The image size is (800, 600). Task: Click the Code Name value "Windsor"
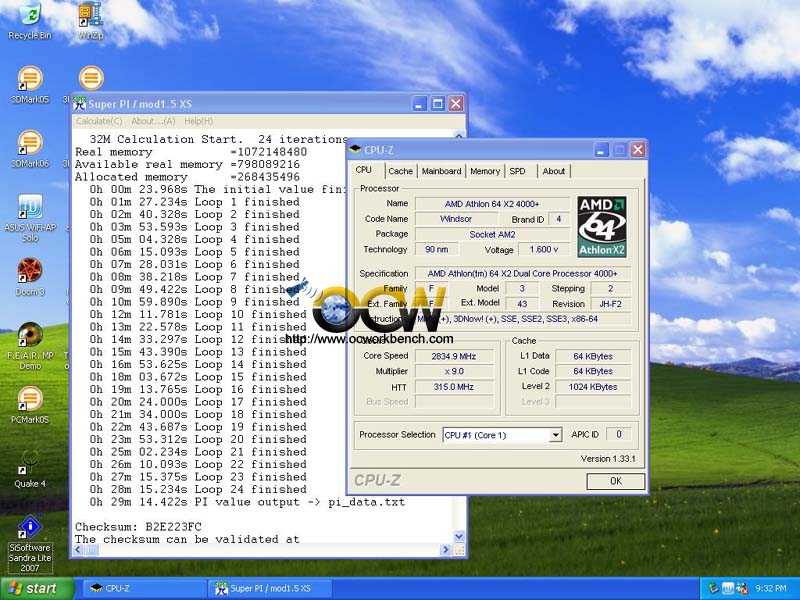click(456, 219)
